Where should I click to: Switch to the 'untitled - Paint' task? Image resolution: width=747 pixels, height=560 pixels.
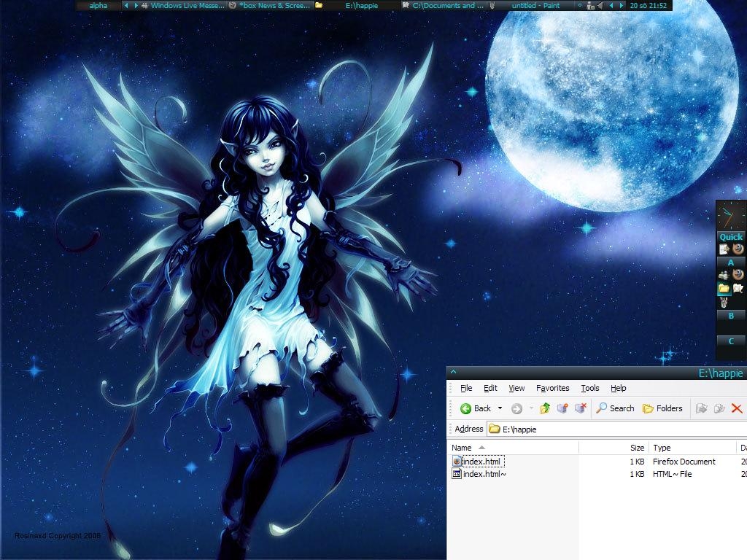coord(530,6)
